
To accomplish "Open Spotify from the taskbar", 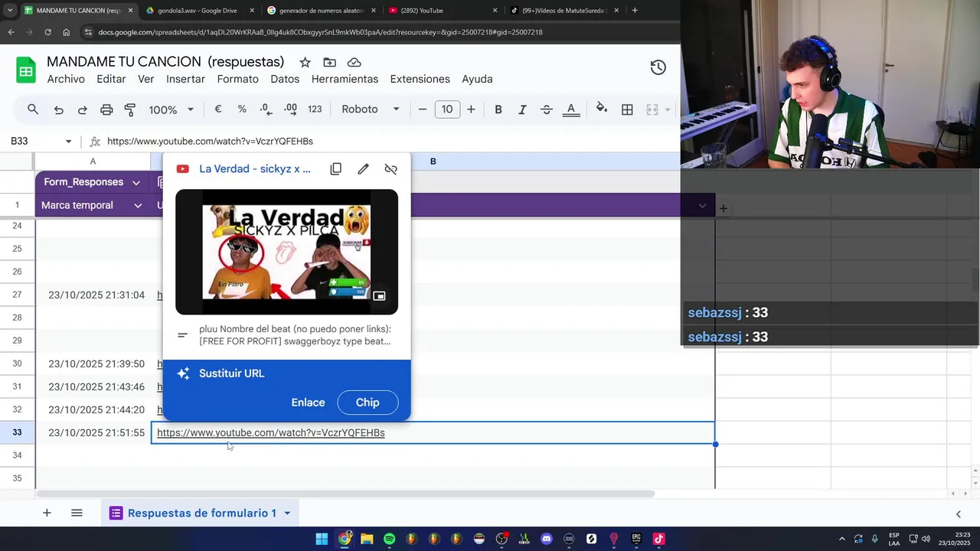I will coord(390,539).
